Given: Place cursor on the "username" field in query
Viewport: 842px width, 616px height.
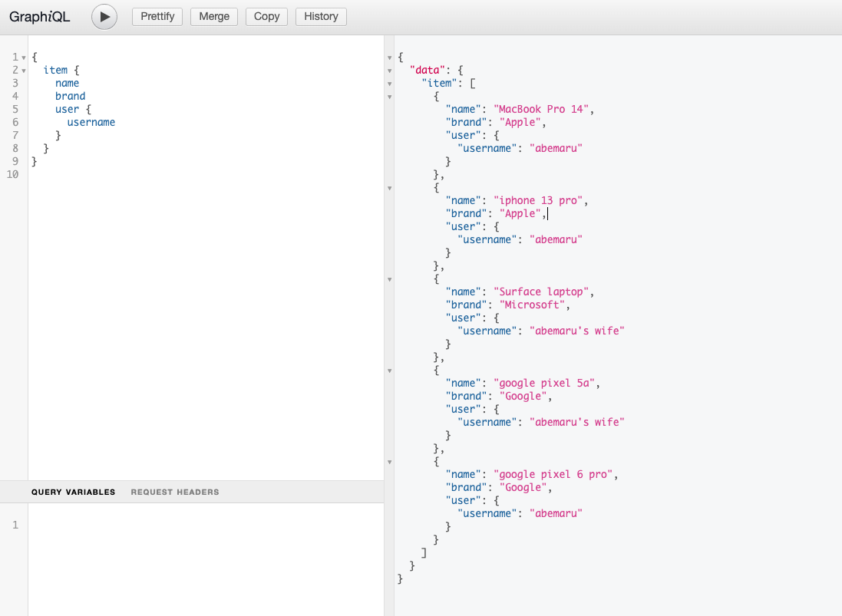Looking at the screenshot, I should pyautogui.click(x=91, y=122).
